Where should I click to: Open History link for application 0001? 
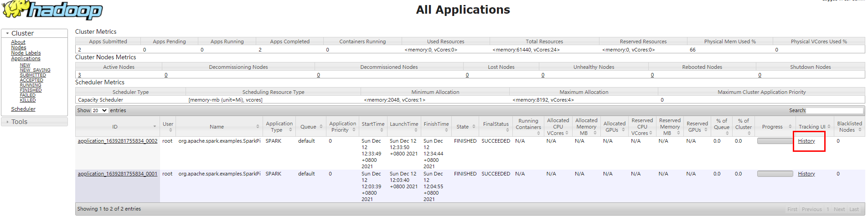(806, 174)
